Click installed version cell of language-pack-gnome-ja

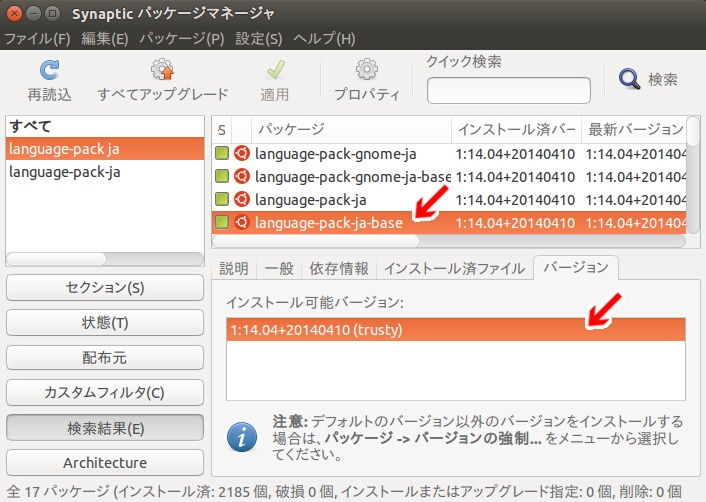[515, 154]
